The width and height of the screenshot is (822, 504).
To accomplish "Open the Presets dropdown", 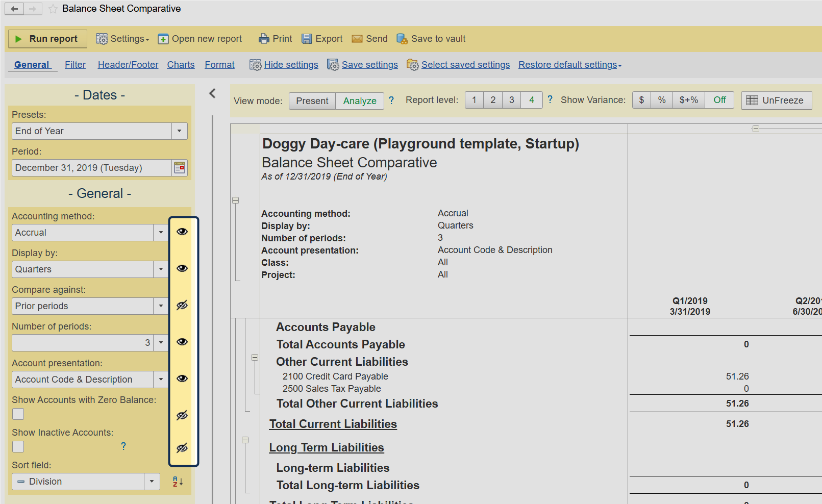I will pos(179,131).
